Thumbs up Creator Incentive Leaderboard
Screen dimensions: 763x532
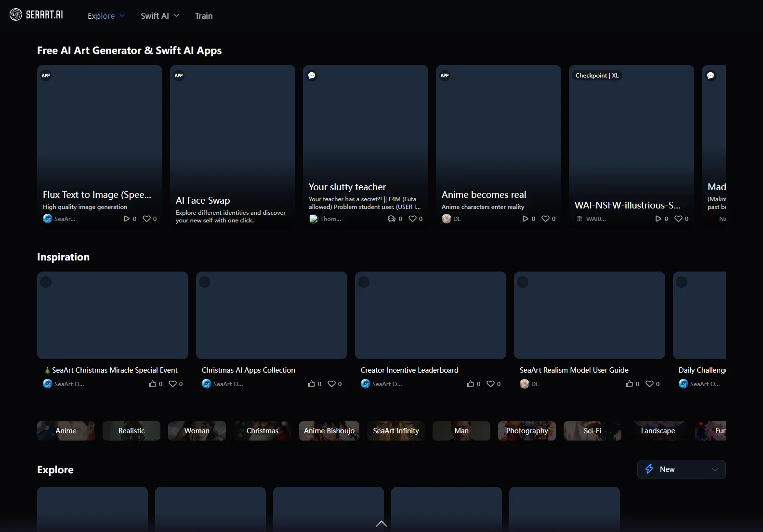pos(471,384)
